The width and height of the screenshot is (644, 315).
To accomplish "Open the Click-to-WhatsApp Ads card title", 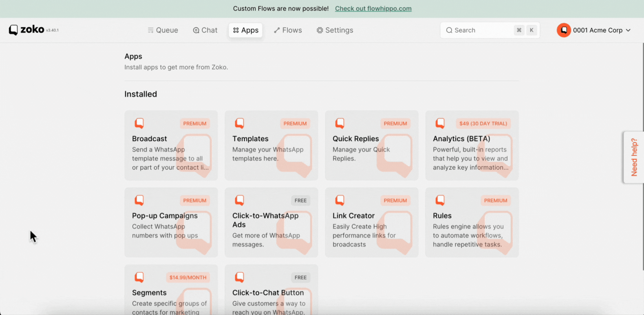I will pyautogui.click(x=265, y=220).
